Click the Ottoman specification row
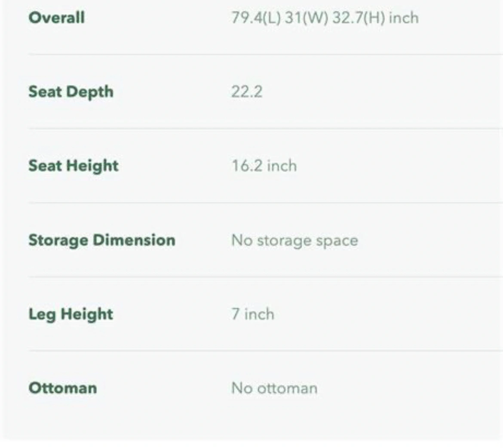This screenshot has width=503, height=448. tap(266, 388)
